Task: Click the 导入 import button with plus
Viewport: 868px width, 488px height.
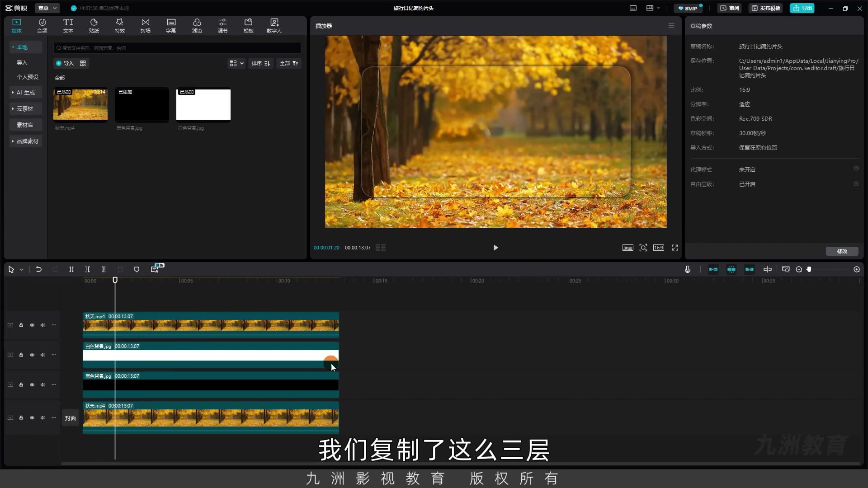Action: [65, 63]
